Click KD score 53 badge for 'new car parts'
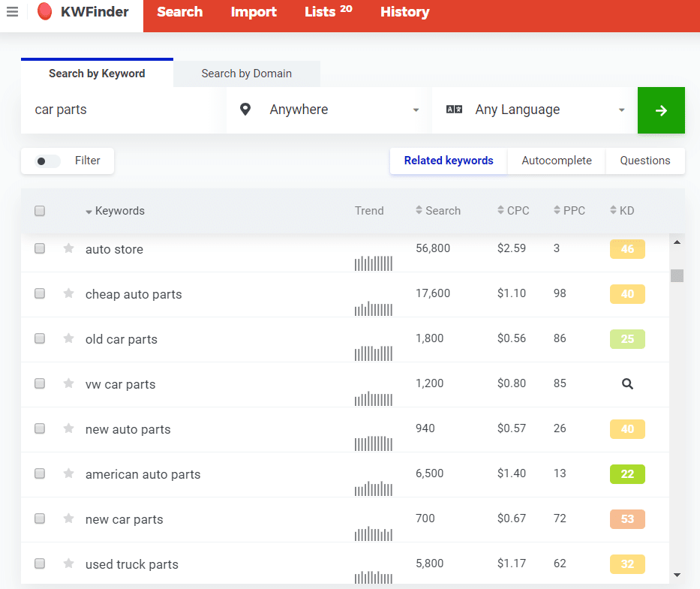The image size is (700, 589). pyautogui.click(x=627, y=519)
